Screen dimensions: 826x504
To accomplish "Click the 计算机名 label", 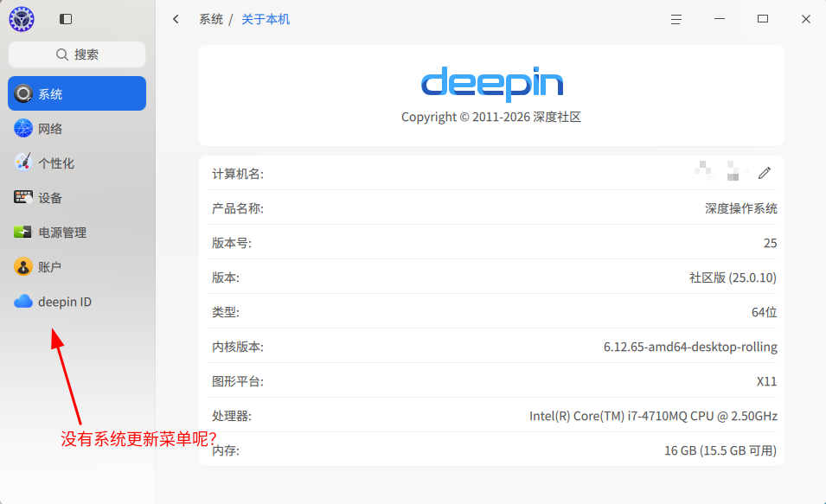I will click(238, 174).
